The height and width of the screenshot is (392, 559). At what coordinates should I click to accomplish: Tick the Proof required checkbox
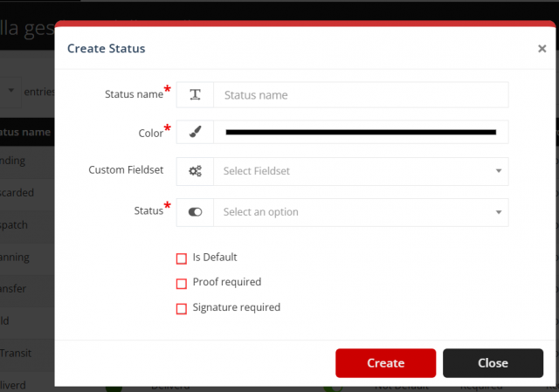[x=182, y=283]
